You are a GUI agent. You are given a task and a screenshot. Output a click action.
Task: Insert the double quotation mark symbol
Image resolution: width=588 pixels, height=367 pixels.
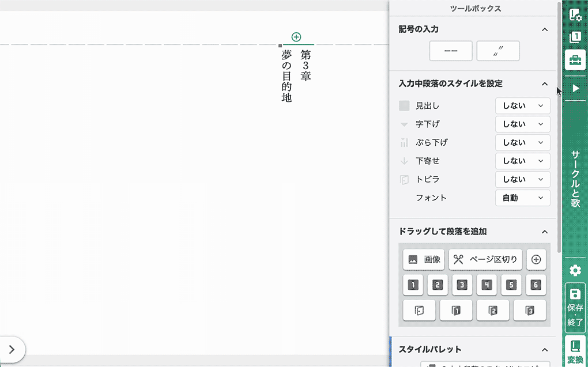tap(498, 51)
